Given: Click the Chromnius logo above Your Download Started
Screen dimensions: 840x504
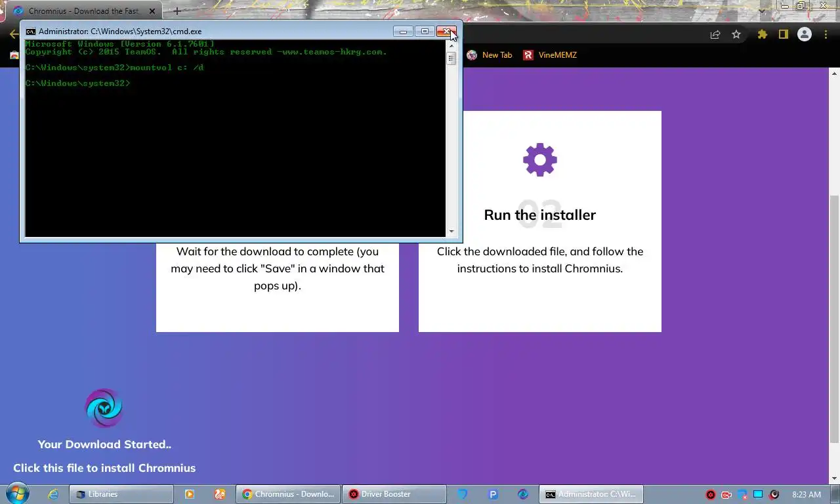Looking at the screenshot, I should pyautogui.click(x=104, y=408).
